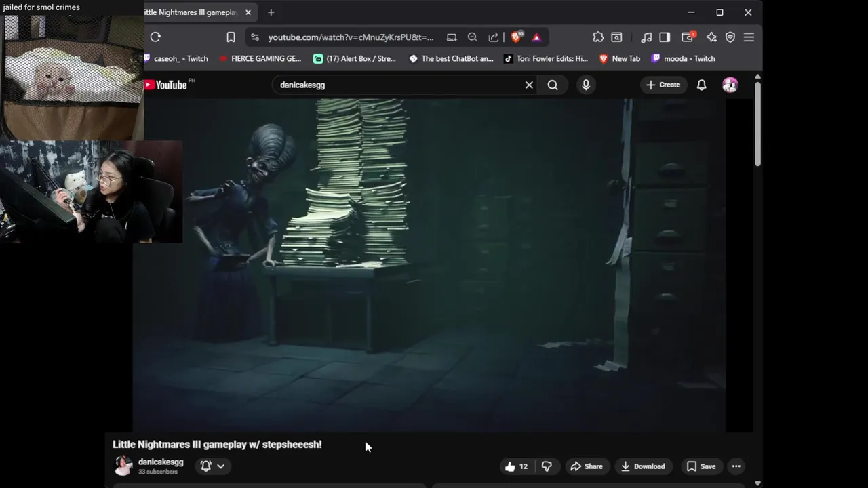Open the YouTube account avatar menu

pyautogui.click(x=730, y=85)
